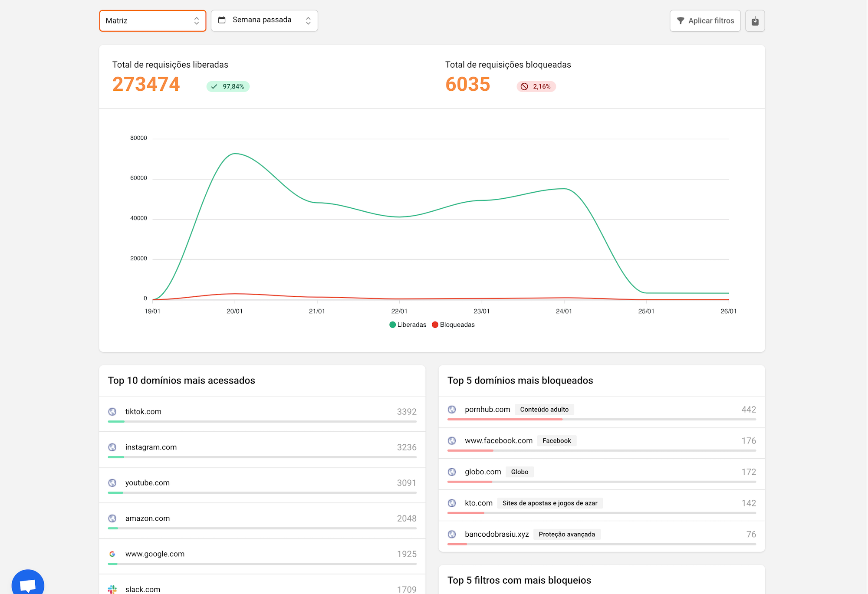Screen dimensions: 868x594
Task: Toggle the Liberadas legend series
Action: coord(408,325)
